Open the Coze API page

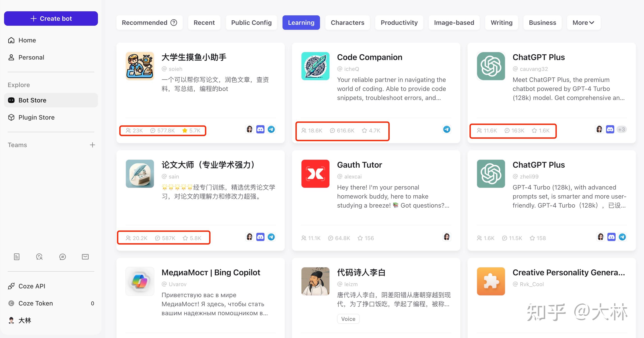(x=32, y=286)
